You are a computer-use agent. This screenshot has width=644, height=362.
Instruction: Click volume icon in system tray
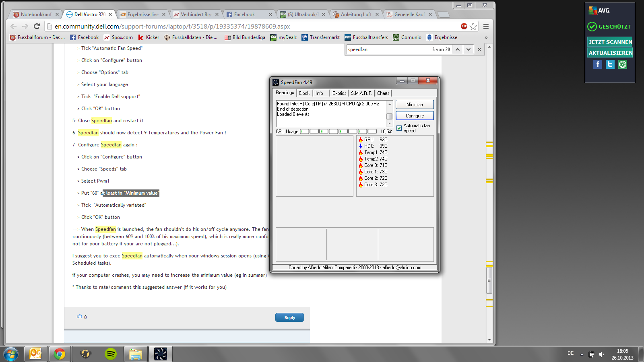pos(601,354)
